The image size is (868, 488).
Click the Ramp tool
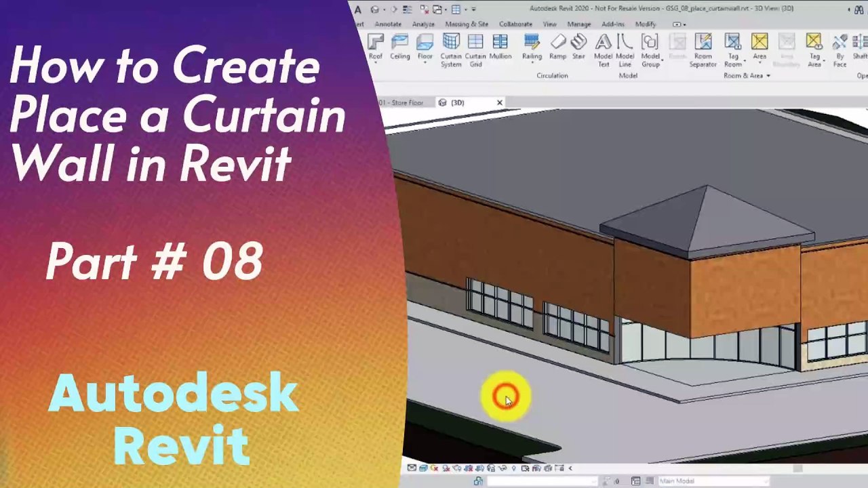point(558,47)
